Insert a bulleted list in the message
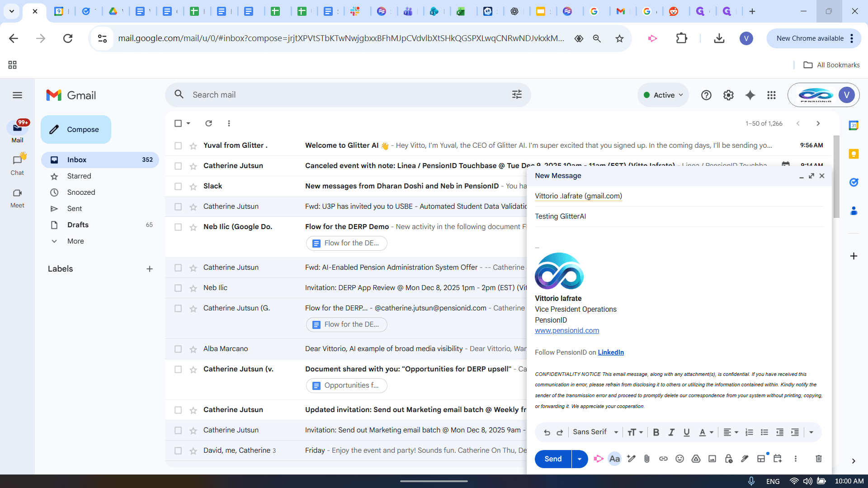Image resolution: width=868 pixels, height=488 pixels. coord(764,432)
